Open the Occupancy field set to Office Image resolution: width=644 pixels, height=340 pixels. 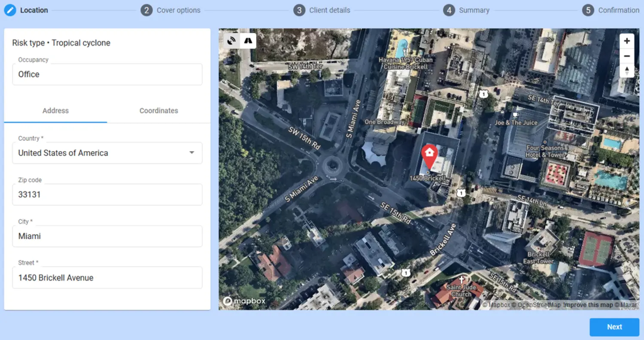coord(107,74)
